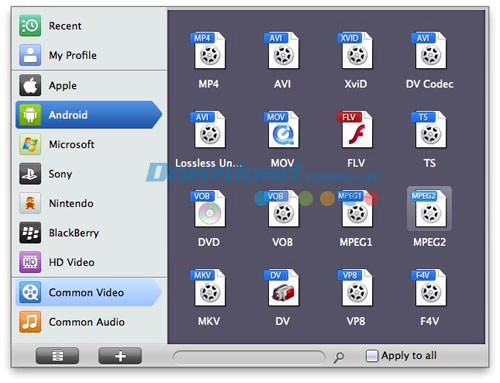This screenshot has width=500, height=383.
Task: Open the My Profile category
Action: pyautogui.click(x=89, y=55)
